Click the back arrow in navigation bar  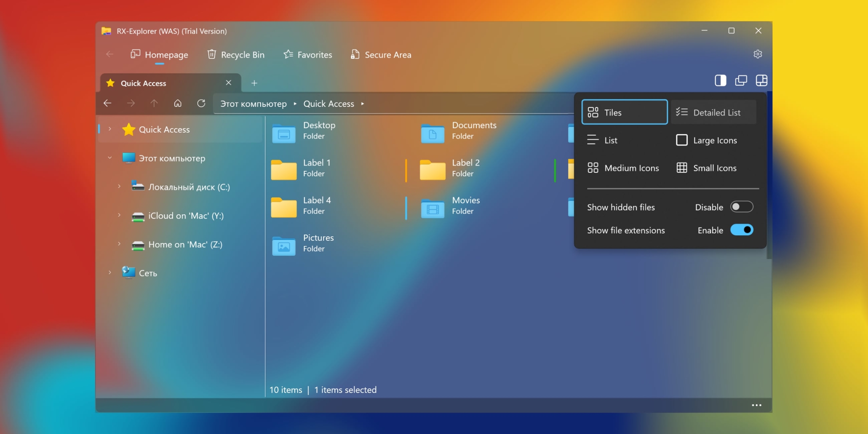click(x=107, y=103)
